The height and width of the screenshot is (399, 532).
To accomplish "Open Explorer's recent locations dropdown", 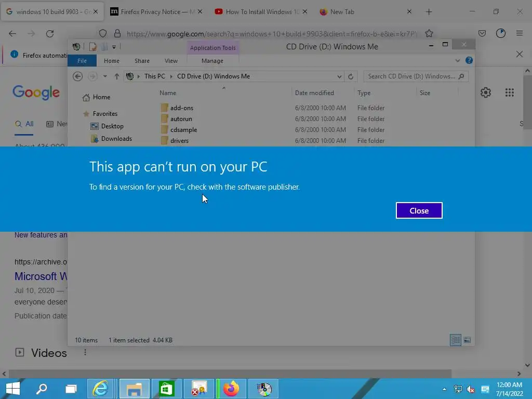I will (x=105, y=76).
